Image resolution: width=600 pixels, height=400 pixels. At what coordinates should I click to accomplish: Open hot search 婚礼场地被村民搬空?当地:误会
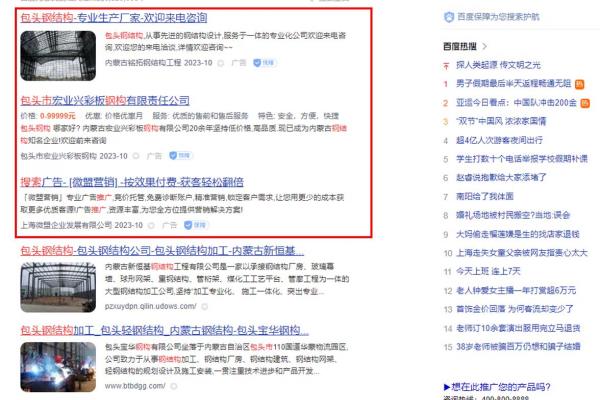pos(513,215)
